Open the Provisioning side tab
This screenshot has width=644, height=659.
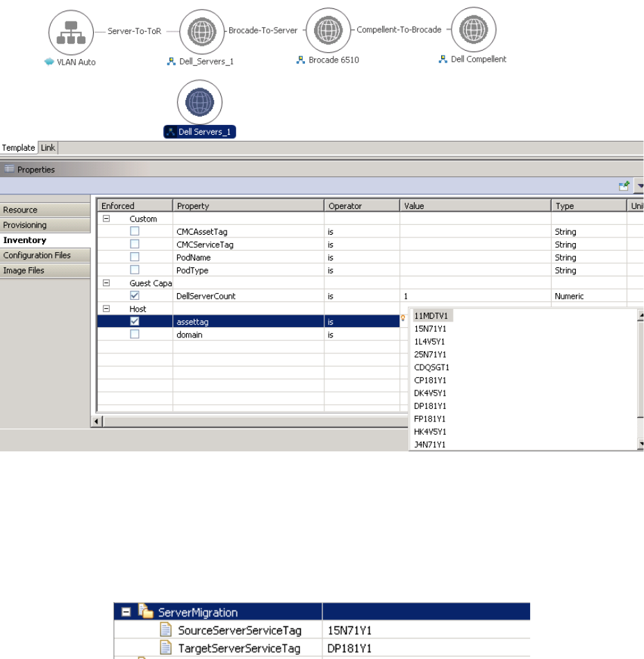[x=25, y=225]
